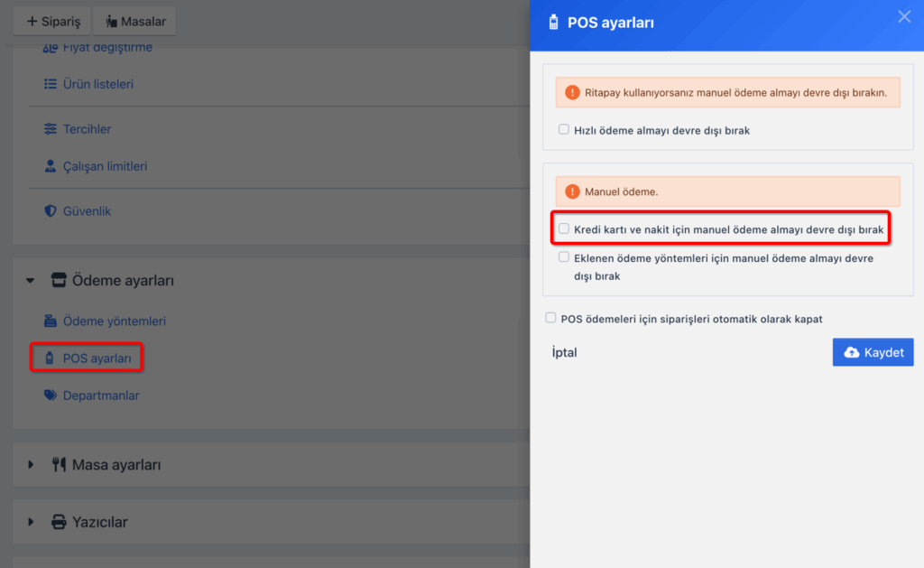Check POS ödemeleri otomatik kapat checkbox
This screenshot has width=924, height=568.
[x=550, y=318]
